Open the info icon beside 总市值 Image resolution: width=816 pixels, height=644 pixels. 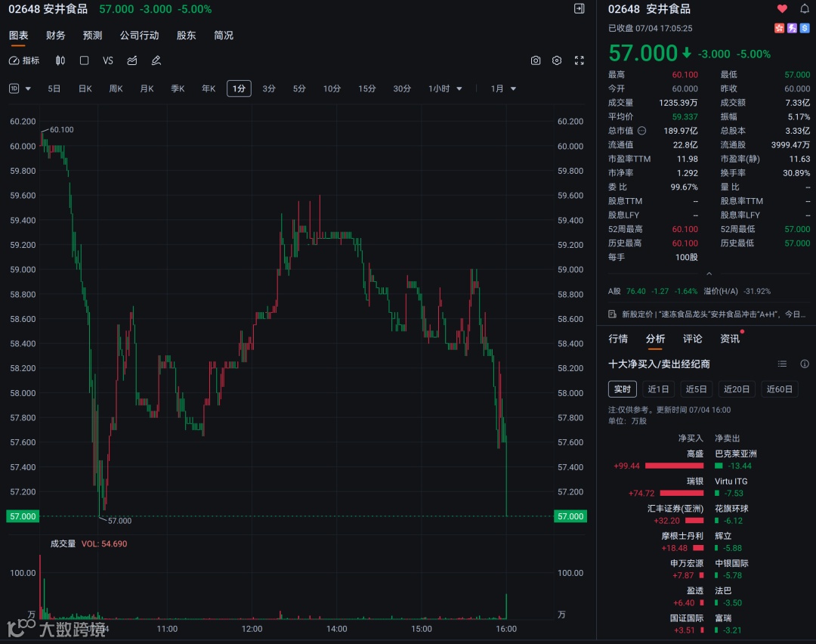641,131
